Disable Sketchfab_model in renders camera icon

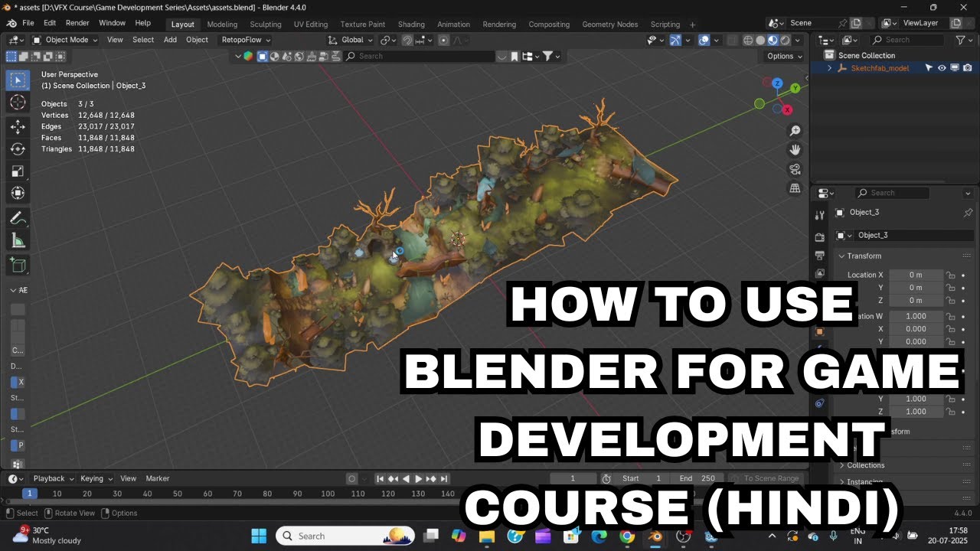[968, 68]
